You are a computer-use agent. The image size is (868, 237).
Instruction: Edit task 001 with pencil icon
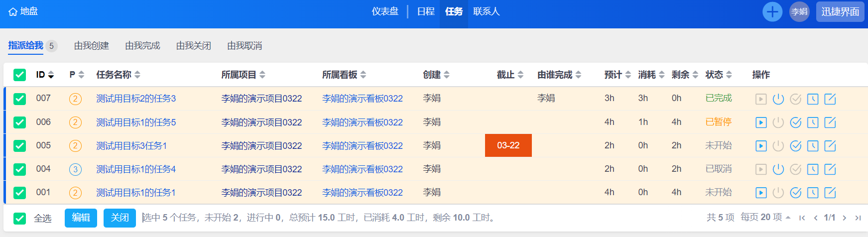tap(830, 193)
